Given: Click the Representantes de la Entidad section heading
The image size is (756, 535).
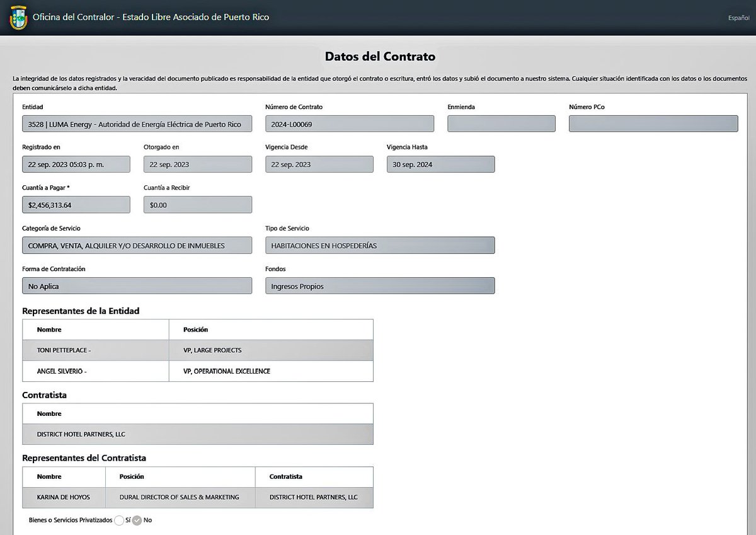Looking at the screenshot, I should coord(81,311).
